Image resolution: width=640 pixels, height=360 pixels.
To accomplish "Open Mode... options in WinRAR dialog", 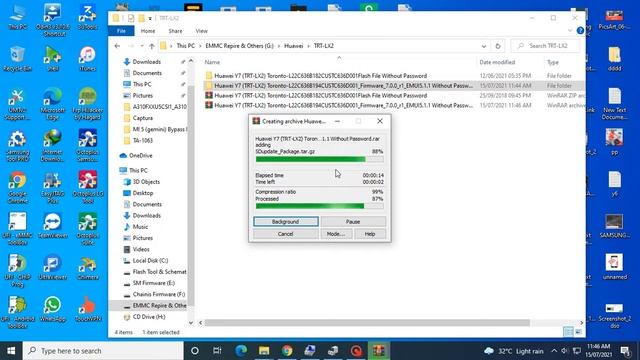I will coord(336,234).
